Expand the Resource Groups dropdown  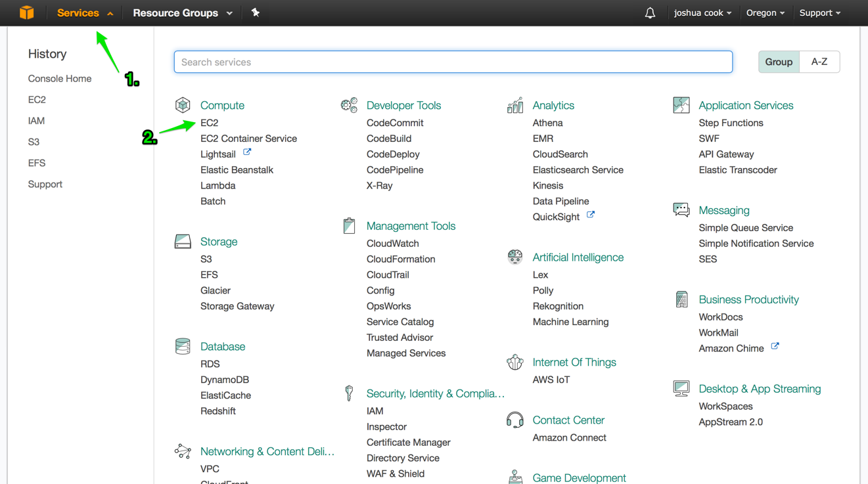tap(183, 12)
